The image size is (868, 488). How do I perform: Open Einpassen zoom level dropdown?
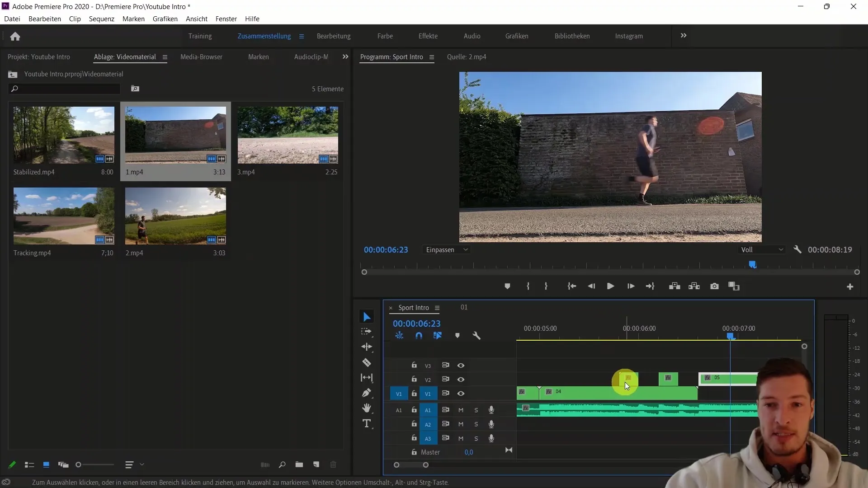(447, 250)
